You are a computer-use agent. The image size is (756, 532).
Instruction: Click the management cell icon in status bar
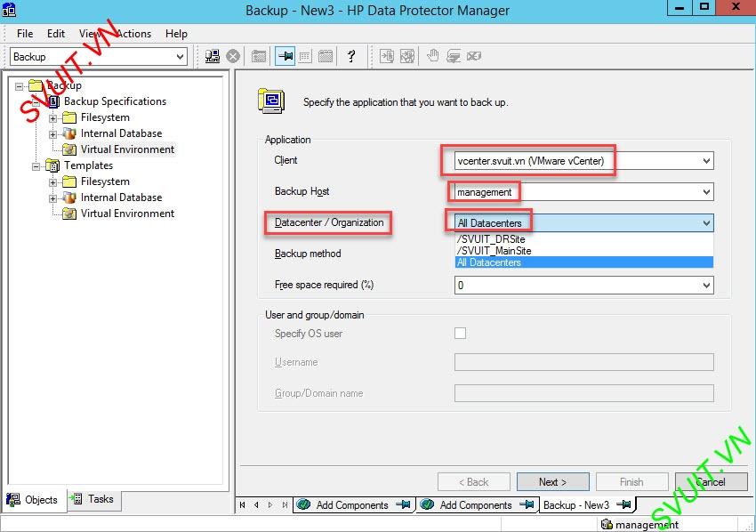607,524
